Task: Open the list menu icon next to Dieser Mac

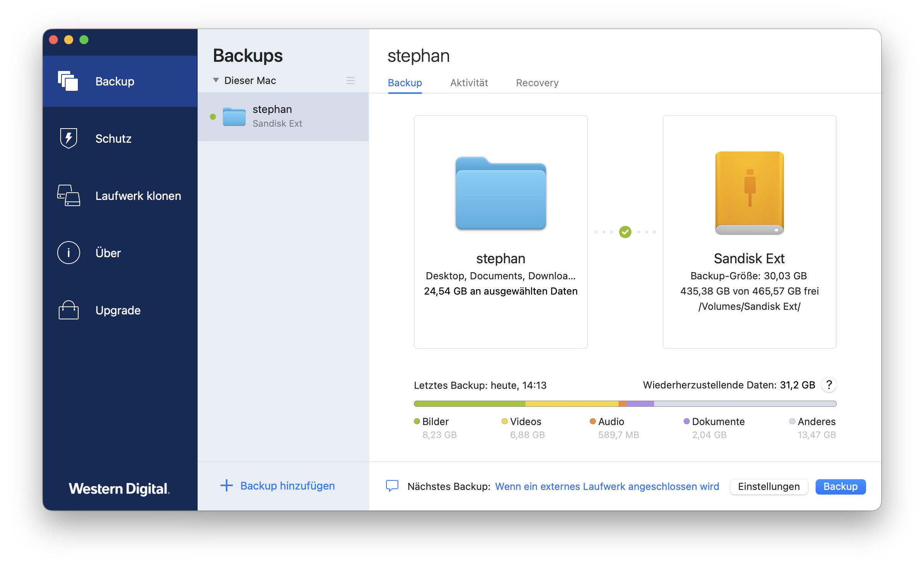Action: (x=351, y=81)
